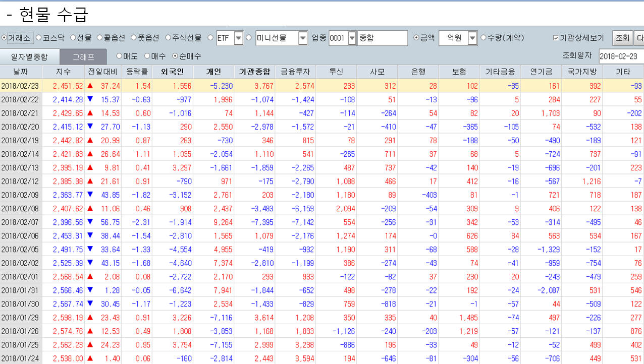Click the 기관종합 column header
The image size is (644, 364).
pyautogui.click(x=254, y=72)
